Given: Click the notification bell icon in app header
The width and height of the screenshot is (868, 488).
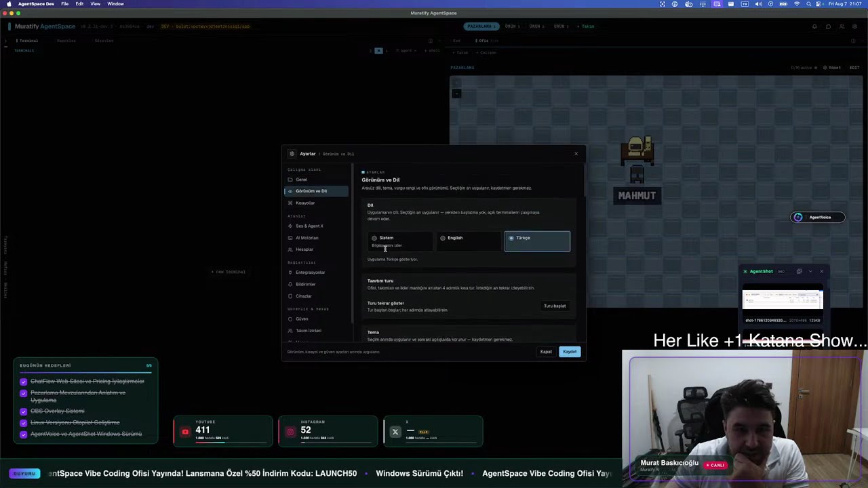Looking at the screenshot, I should pos(814,26).
